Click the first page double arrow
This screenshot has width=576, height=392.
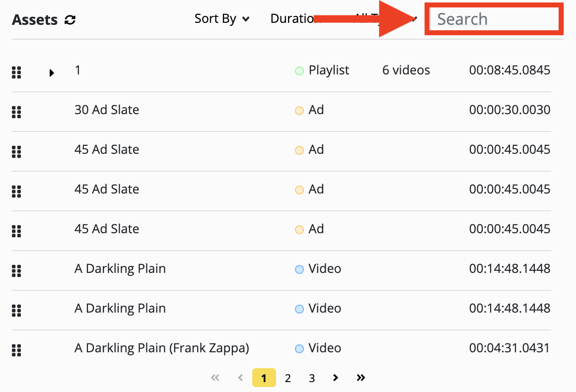216,378
